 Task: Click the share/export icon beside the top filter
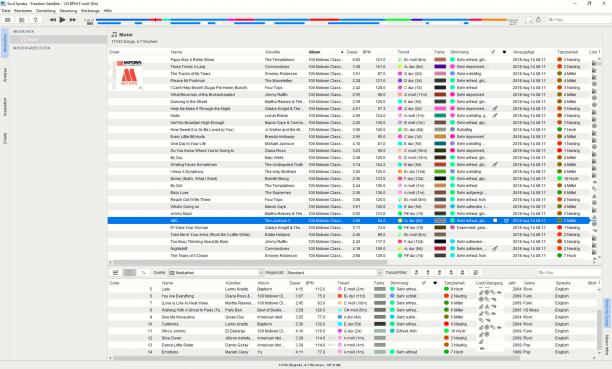pos(538,20)
